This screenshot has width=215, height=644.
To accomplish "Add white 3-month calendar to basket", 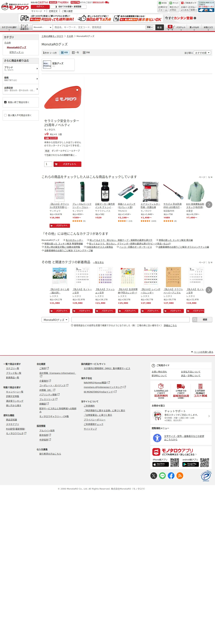I will [x=60, y=226].
